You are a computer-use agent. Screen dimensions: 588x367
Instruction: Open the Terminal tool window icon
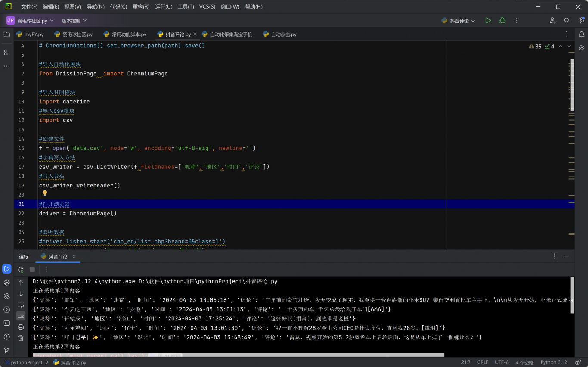tap(6, 323)
